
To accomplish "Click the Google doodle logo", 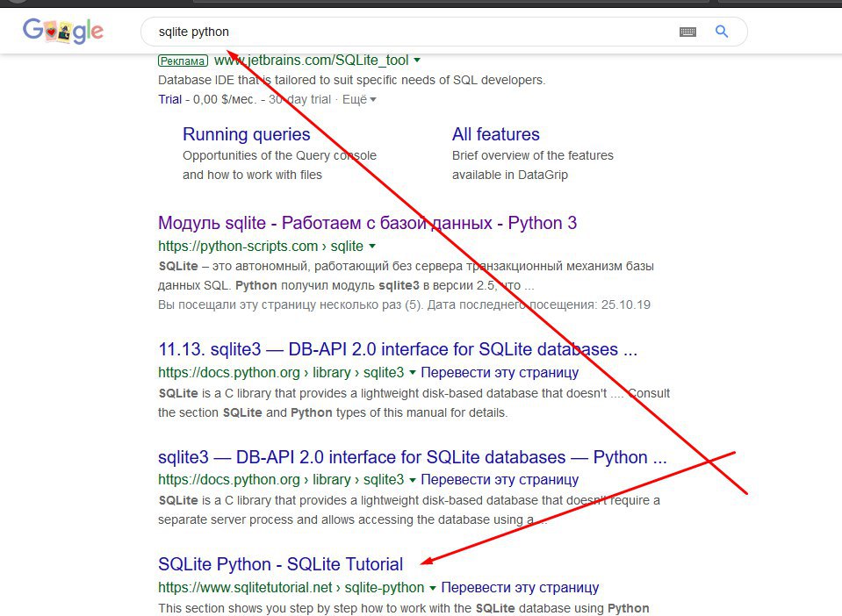I will pos(63,31).
